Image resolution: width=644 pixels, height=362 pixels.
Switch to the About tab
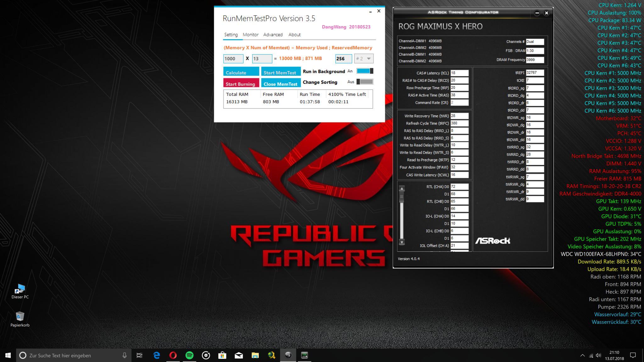[x=295, y=35]
